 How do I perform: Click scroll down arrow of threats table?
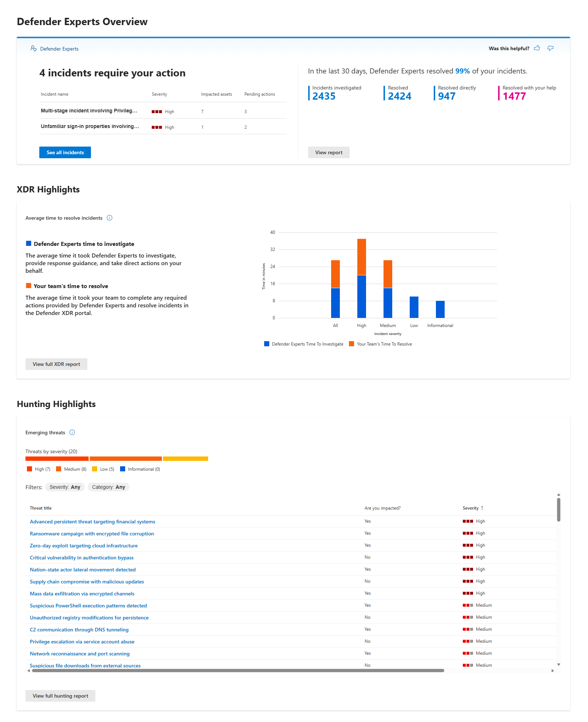pos(559,665)
